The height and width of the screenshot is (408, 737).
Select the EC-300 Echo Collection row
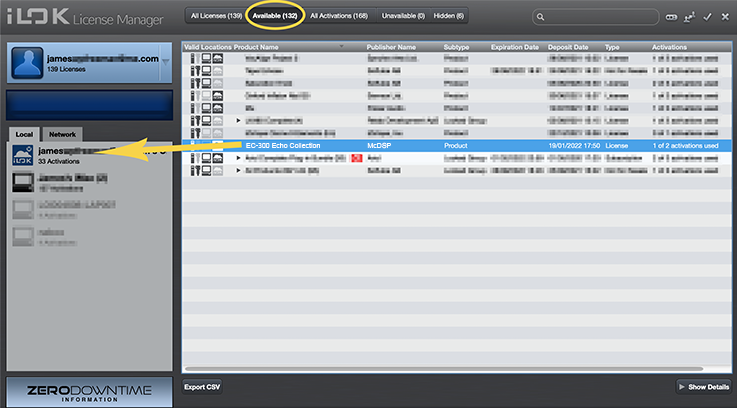pyautogui.click(x=457, y=146)
